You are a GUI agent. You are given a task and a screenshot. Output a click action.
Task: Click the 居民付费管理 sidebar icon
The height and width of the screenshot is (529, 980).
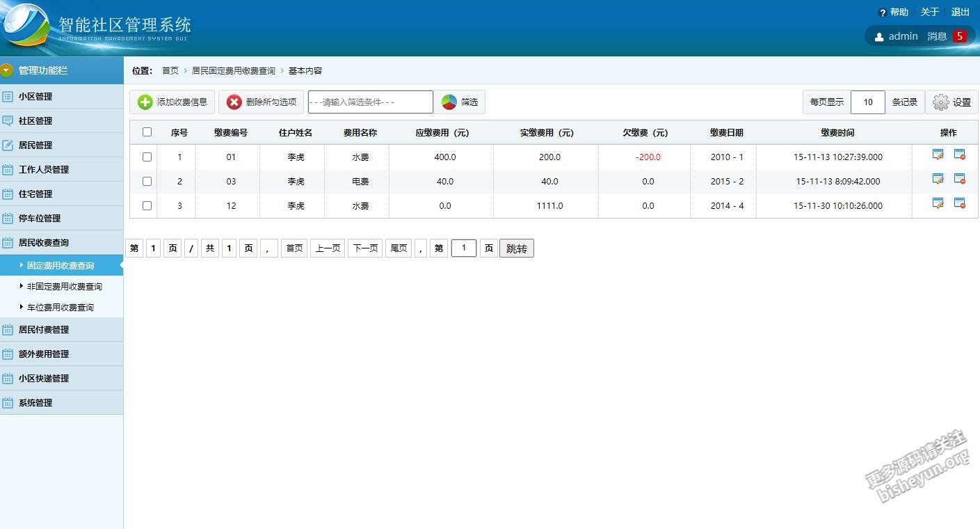coord(8,329)
